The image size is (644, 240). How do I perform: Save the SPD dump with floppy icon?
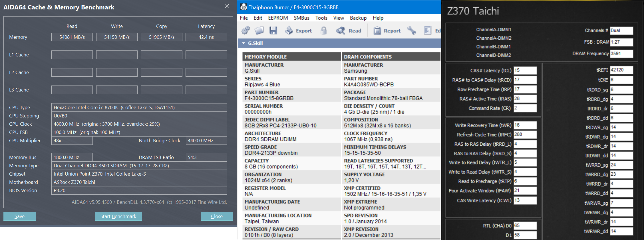[x=273, y=30]
